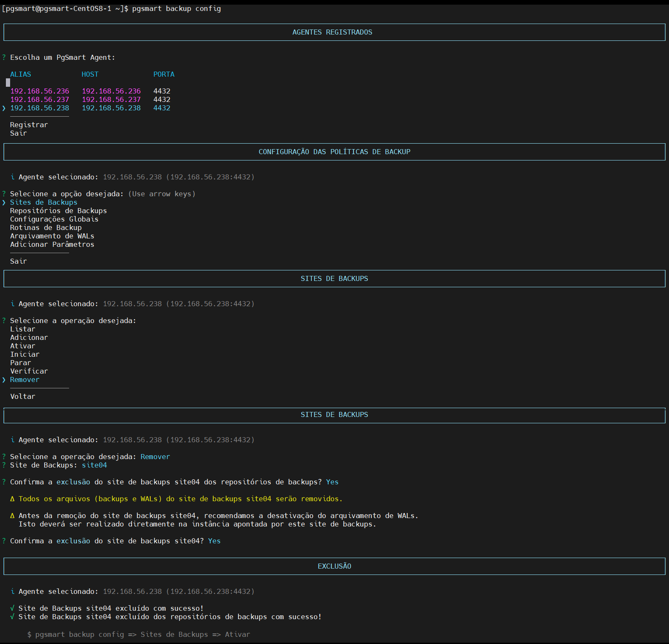669x644 pixels.
Task: Click the WAL archiving deactivation recommendation
Action: coord(214,520)
